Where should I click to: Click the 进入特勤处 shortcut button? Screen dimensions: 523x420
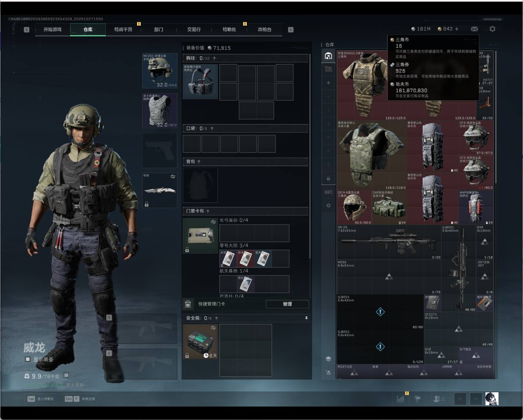(41, 399)
